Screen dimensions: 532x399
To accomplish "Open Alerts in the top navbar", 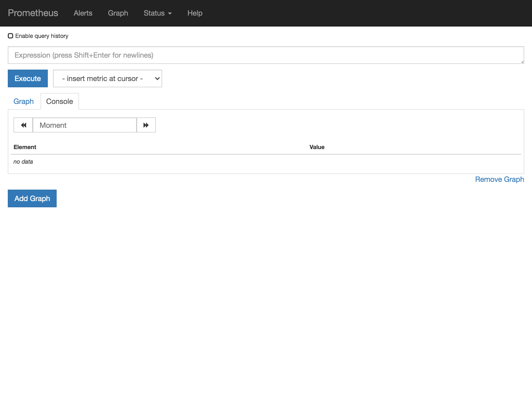I will pyautogui.click(x=83, y=13).
